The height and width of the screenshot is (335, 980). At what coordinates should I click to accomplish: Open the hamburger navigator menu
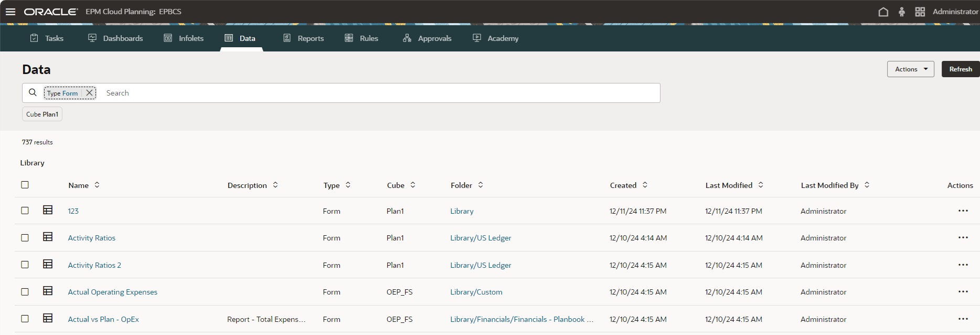tap(10, 12)
